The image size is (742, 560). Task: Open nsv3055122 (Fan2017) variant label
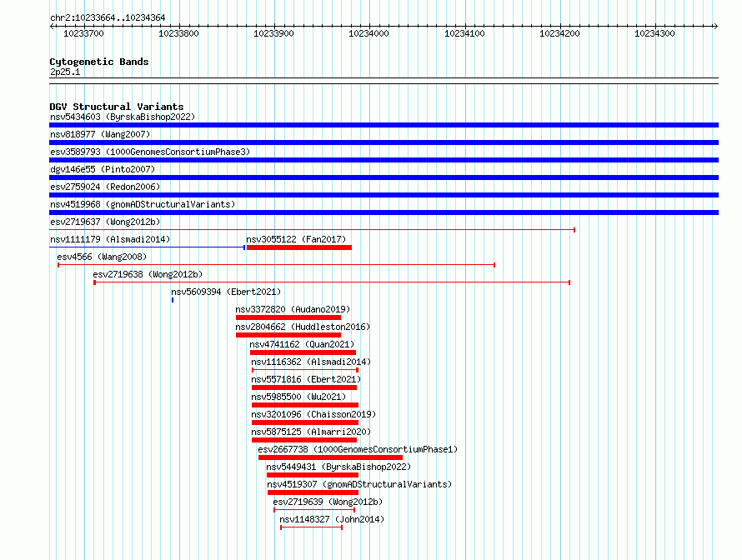pos(296,239)
